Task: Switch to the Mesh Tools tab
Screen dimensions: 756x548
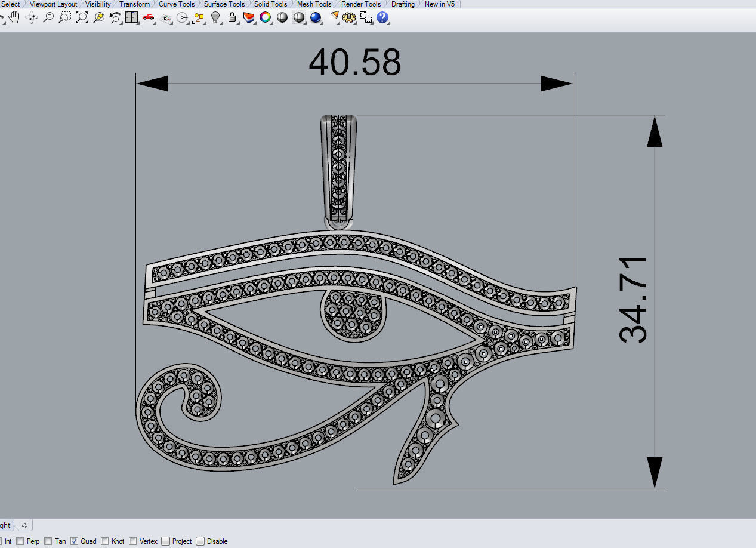Action: pyautogui.click(x=314, y=4)
